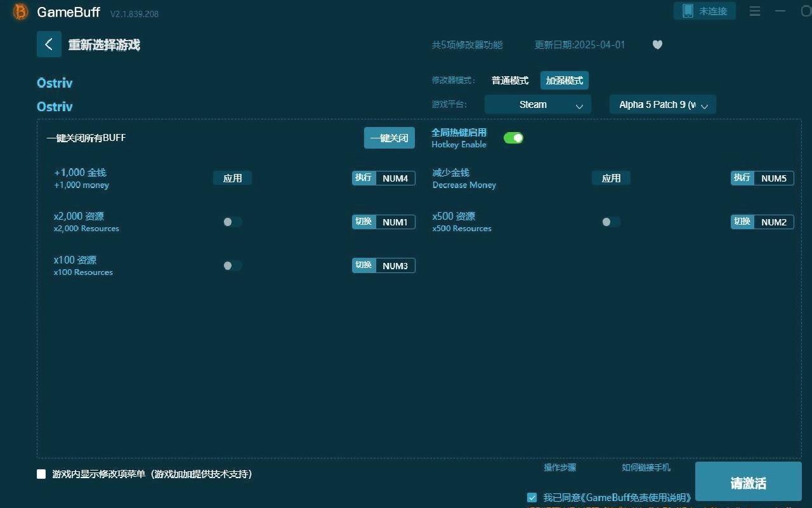Apply +1,000 money
812x508 pixels.
click(x=232, y=178)
